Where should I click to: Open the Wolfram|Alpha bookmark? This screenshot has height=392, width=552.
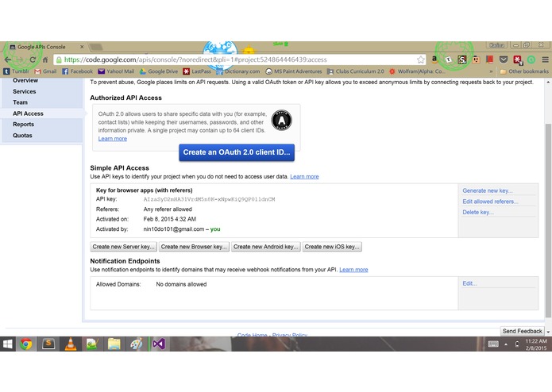pyautogui.click(x=417, y=71)
